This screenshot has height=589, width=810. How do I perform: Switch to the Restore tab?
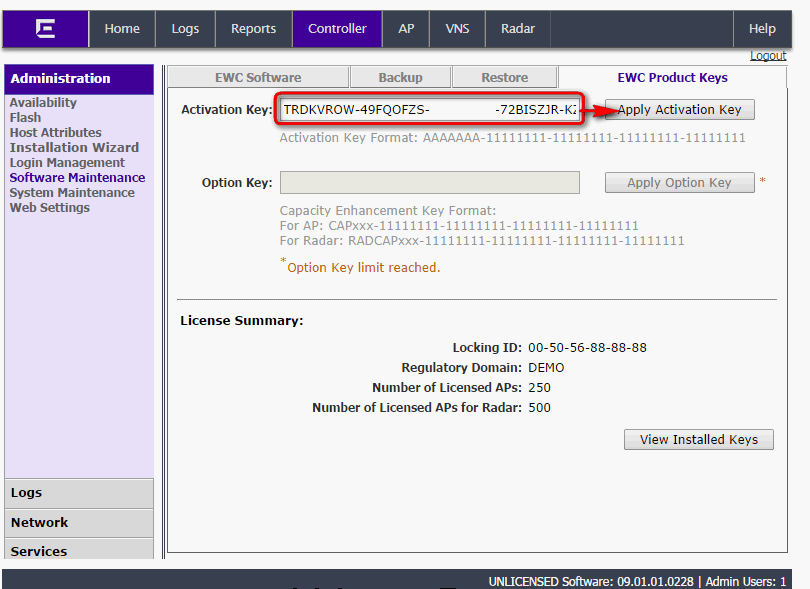[505, 78]
